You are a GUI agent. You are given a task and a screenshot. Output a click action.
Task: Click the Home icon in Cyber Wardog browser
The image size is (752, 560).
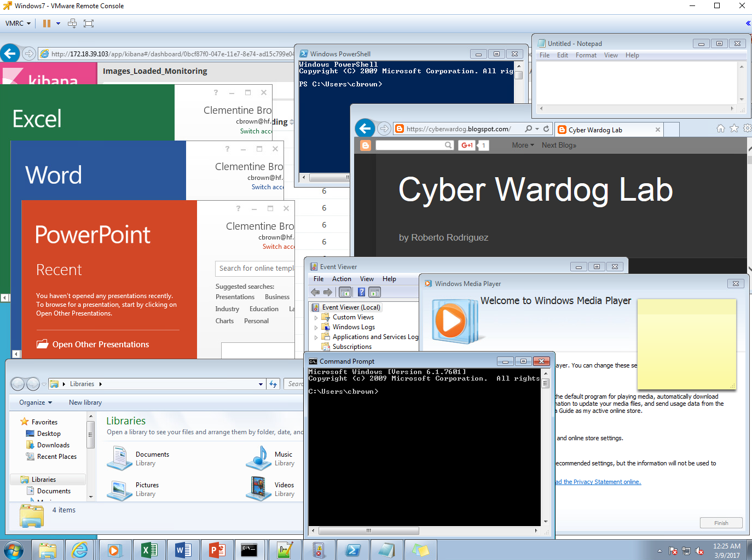pos(721,129)
